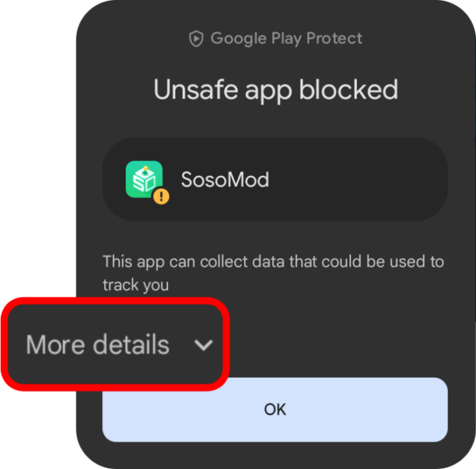The image size is (476, 469).
Task: Click the Google Play Protect shield icon
Action: (197, 39)
